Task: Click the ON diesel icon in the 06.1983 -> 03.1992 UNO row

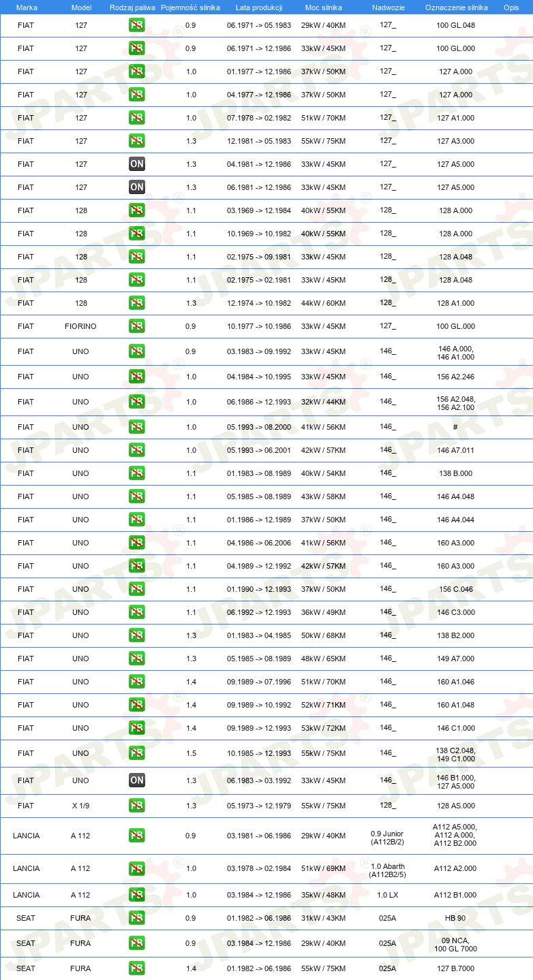Action: (x=136, y=780)
